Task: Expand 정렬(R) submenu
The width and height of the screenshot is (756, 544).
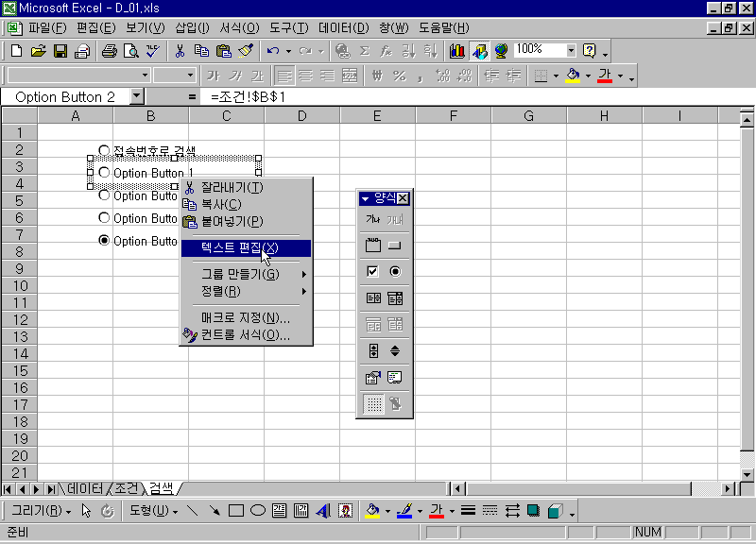Action: point(246,291)
